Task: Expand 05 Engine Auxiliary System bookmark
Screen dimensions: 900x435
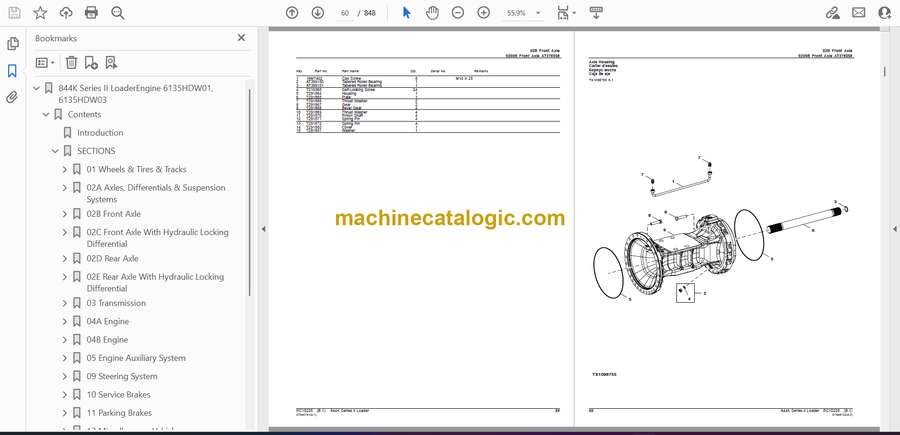Action: pos(64,358)
